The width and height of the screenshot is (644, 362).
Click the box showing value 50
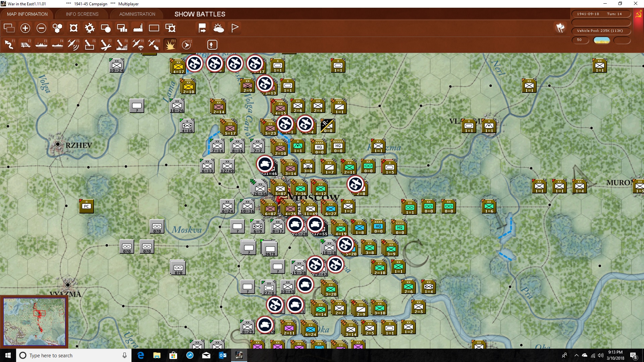pyautogui.click(x=580, y=40)
